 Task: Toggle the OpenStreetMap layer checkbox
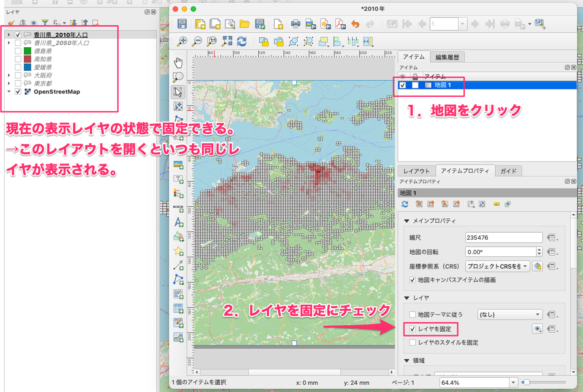pos(18,92)
